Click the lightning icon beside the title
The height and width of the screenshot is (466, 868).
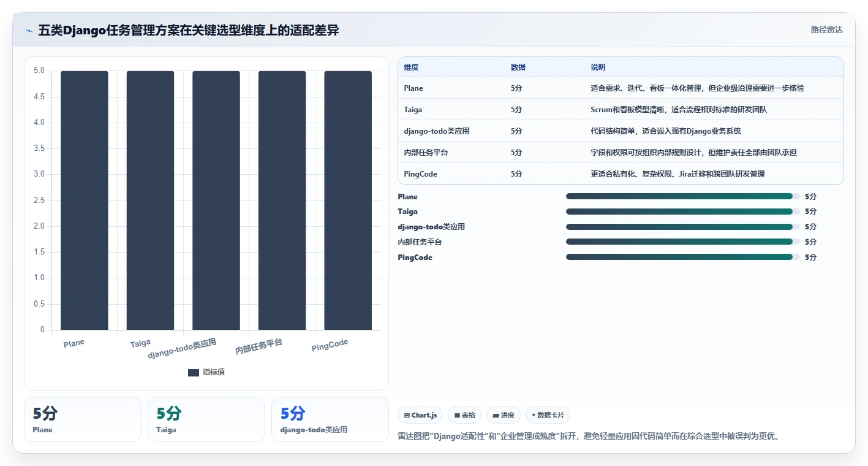point(29,31)
